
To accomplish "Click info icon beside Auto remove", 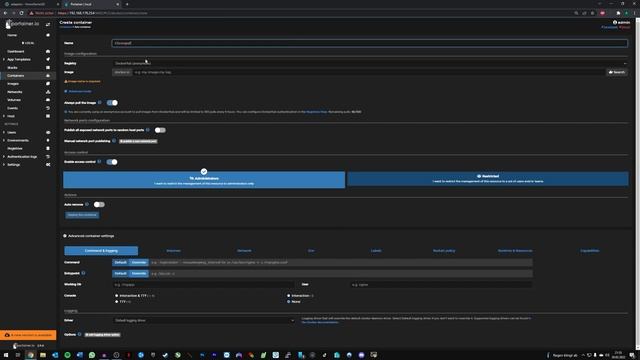I will pyautogui.click(x=87, y=204).
